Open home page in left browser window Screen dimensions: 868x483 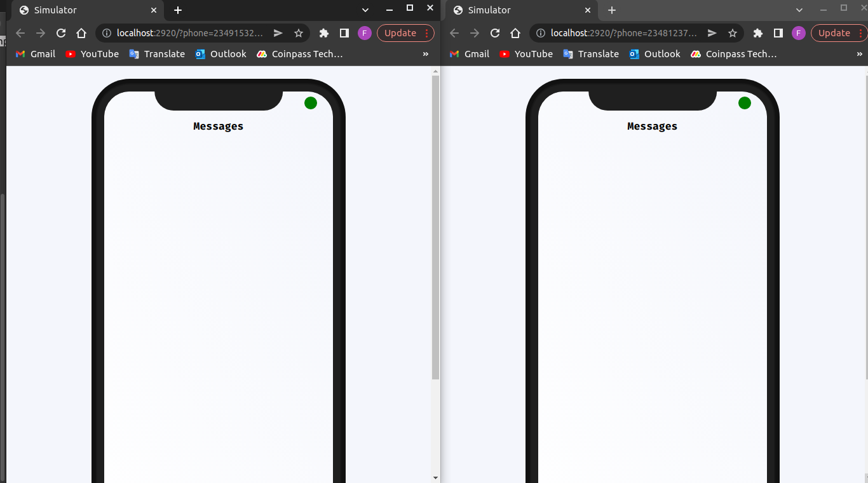pos(81,33)
